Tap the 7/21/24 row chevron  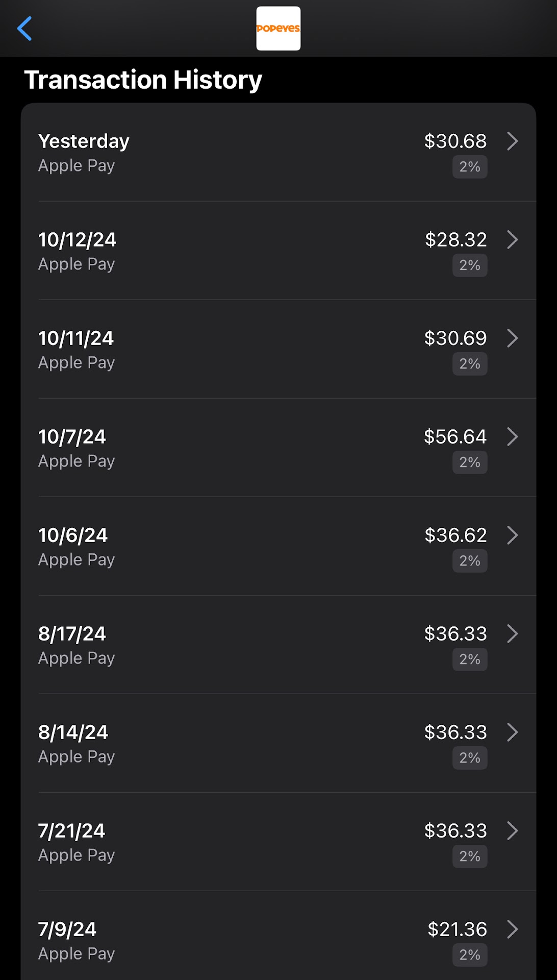tap(512, 831)
